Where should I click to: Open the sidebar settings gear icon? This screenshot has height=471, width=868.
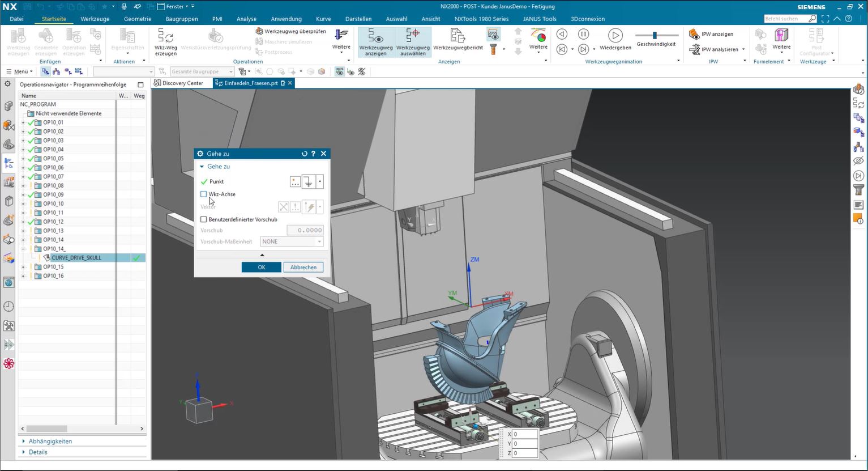(7, 84)
